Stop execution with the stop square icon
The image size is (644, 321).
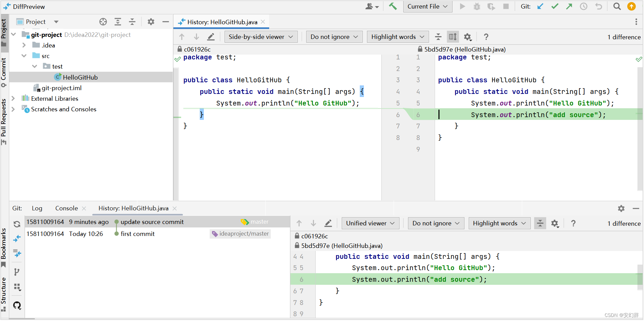tap(506, 6)
